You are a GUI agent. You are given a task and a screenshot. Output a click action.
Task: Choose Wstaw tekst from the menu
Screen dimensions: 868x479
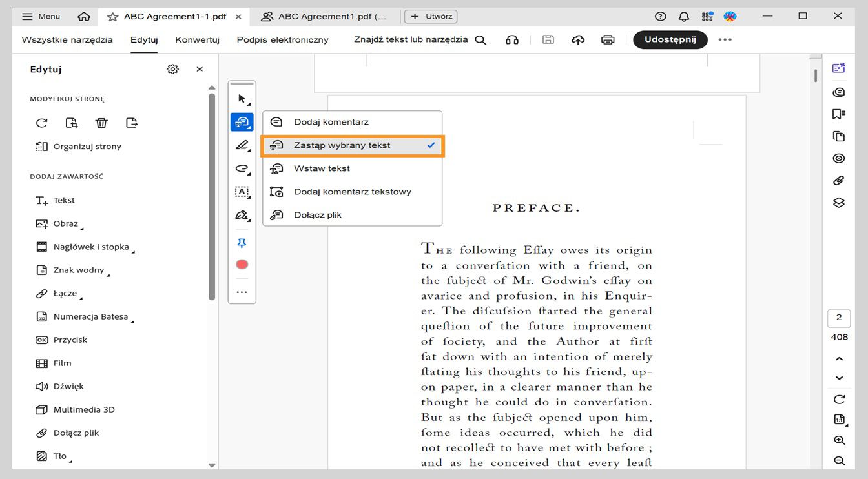point(352,168)
